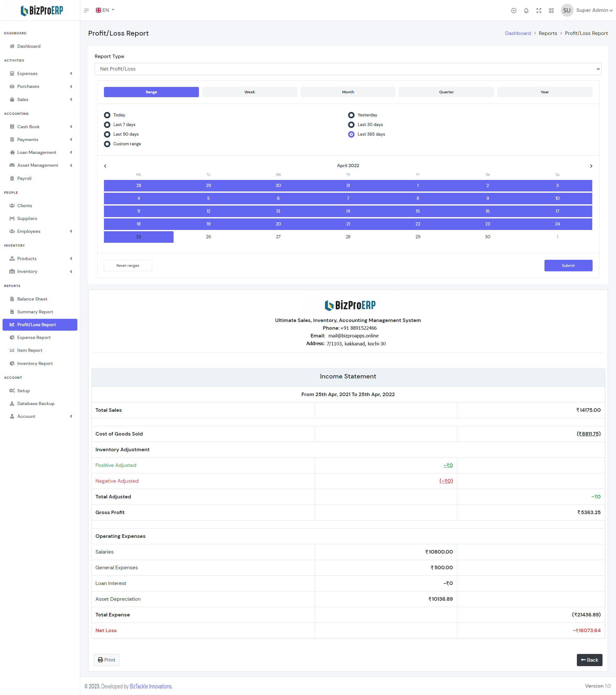Select the Last 30 days radio button

351,124
